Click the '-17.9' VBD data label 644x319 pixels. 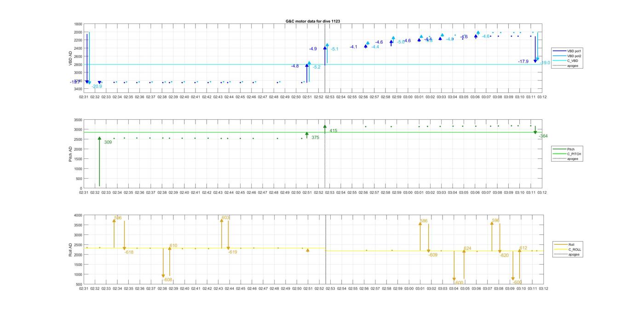(x=523, y=62)
